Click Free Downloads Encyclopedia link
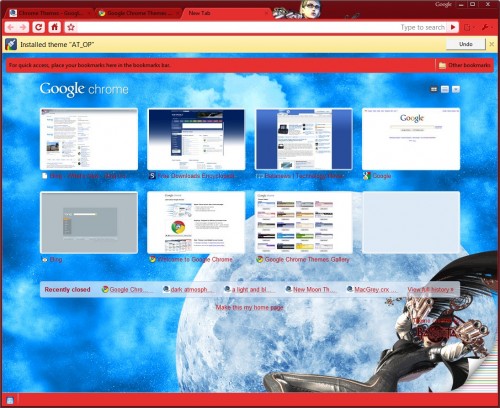This screenshot has width=500, height=408. (196, 176)
